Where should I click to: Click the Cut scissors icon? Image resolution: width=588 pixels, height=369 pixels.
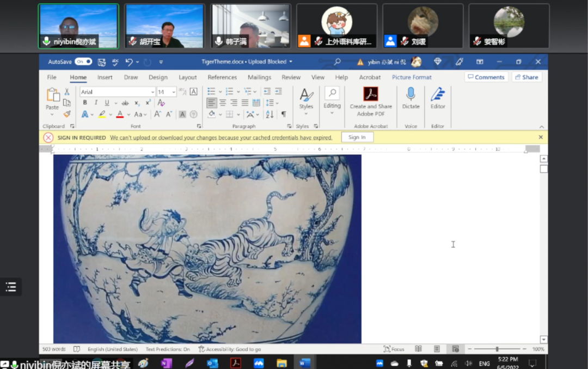pyautogui.click(x=67, y=92)
